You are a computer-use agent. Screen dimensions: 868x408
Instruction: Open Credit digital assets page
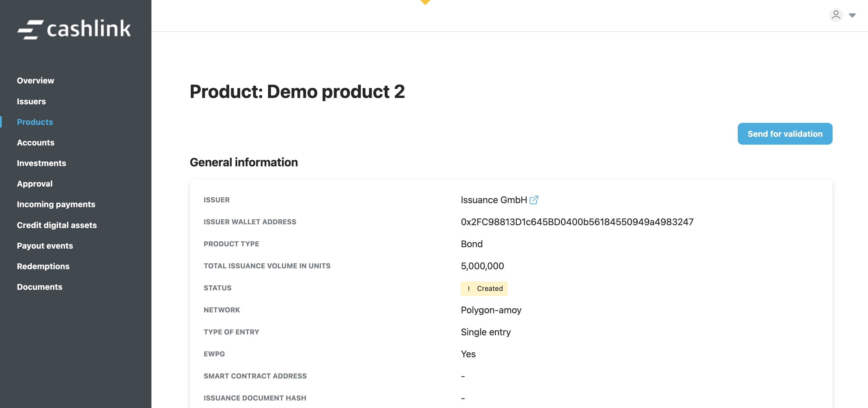(x=57, y=225)
